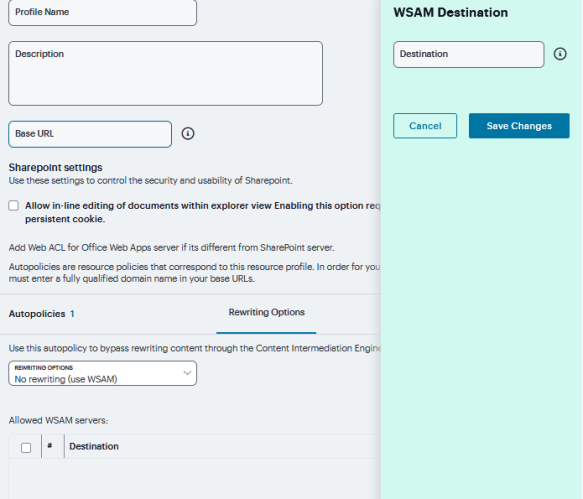Viewport: 583px width, 499px height.
Task: Click the Destination column header
Action: click(x=94, y=446)
